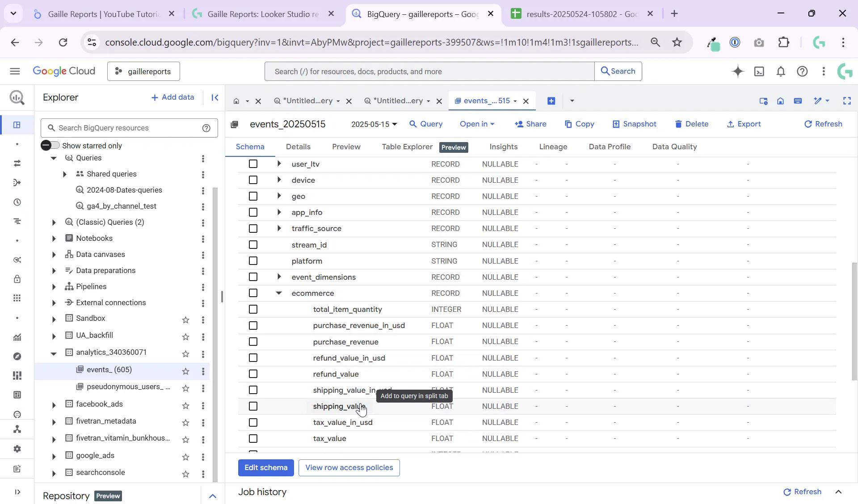Toggle the Show starred only switch
Screen dimensions: 858x504
[50, 145]
